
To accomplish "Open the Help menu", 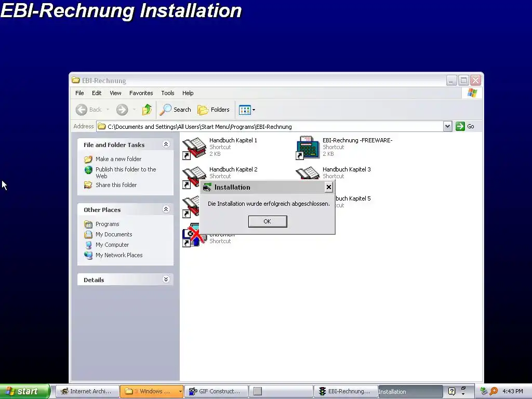I will tap(188, 93).
